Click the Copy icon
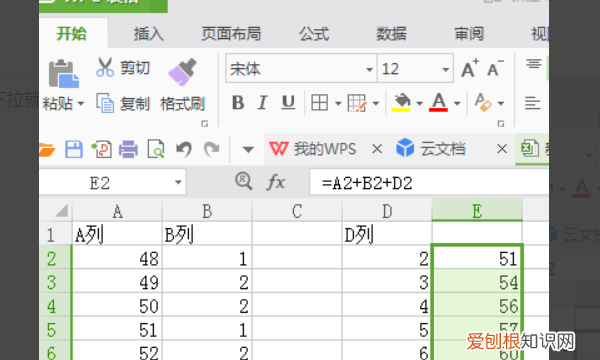The image size is (600, 360). tap(105, 103)
